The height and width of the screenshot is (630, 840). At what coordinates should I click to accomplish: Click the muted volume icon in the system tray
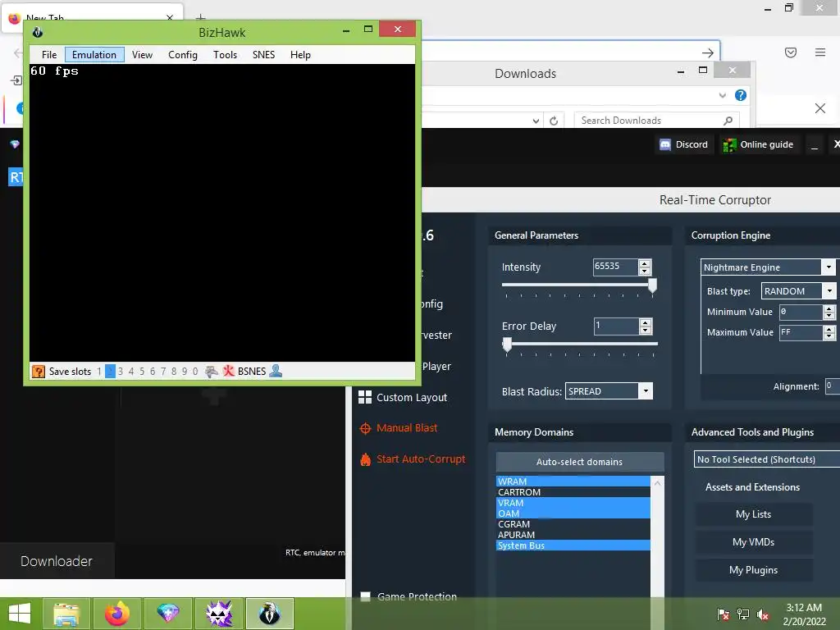click(x=764, y=614)
